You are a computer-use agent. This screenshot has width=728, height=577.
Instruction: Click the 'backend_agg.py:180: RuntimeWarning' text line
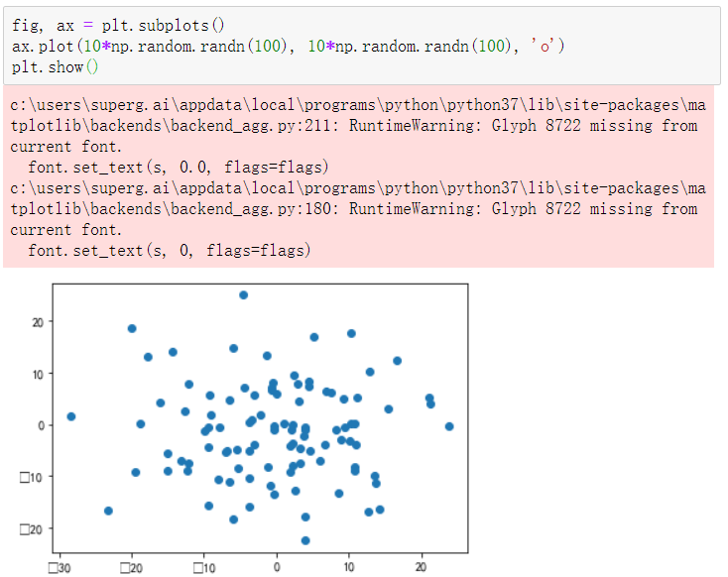point(354,209)
